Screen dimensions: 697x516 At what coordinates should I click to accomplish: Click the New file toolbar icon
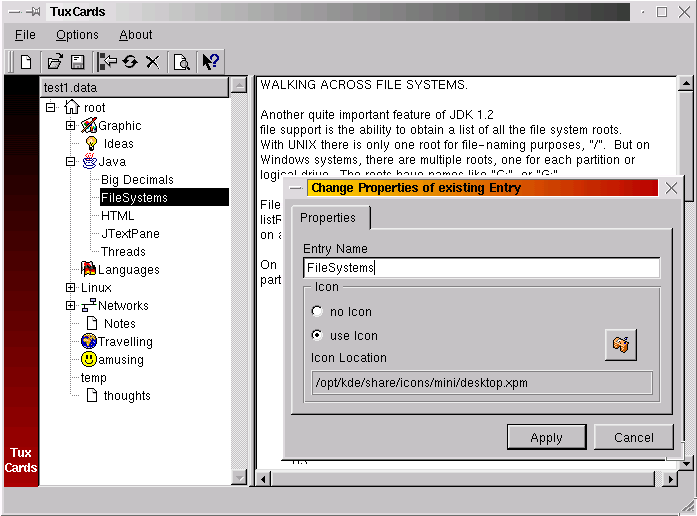click(26, 62)
